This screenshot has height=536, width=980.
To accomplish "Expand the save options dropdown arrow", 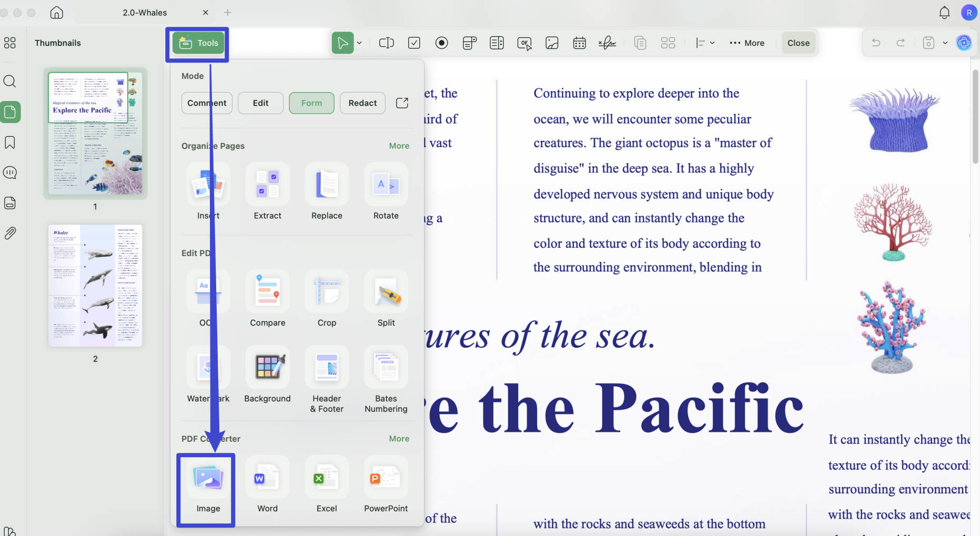I will pos(945,43).
